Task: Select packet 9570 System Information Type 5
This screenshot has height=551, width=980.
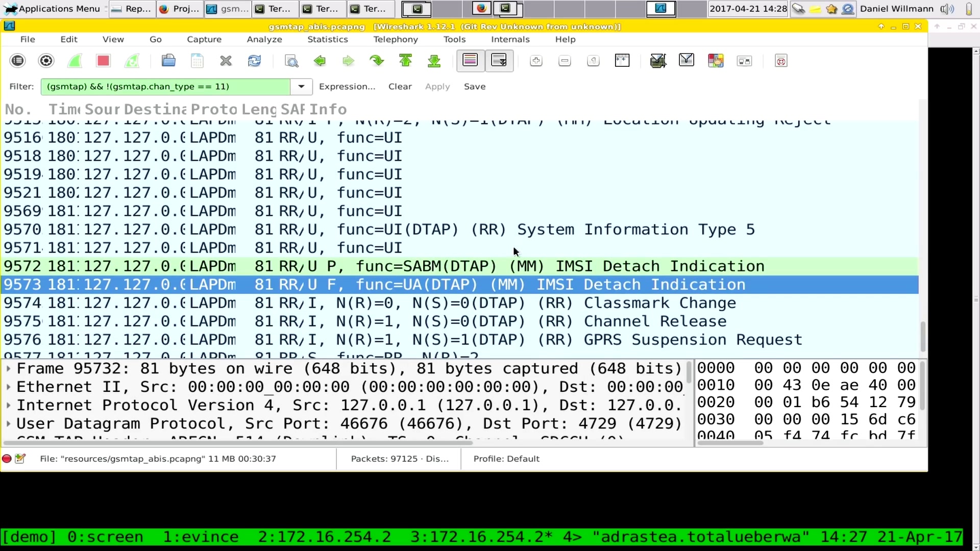Action: tap(459, 230)
